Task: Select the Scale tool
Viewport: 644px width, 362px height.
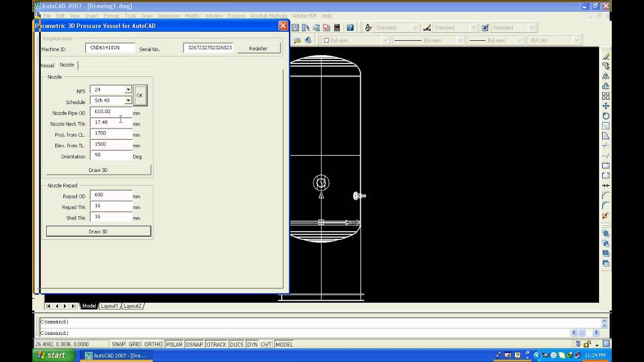Action: click(606, 126)
